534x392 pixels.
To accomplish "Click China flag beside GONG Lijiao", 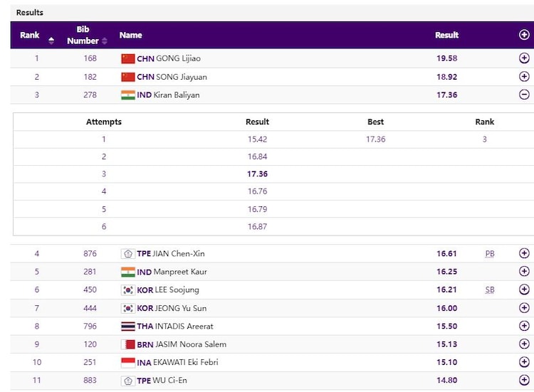I will [128, 58].
